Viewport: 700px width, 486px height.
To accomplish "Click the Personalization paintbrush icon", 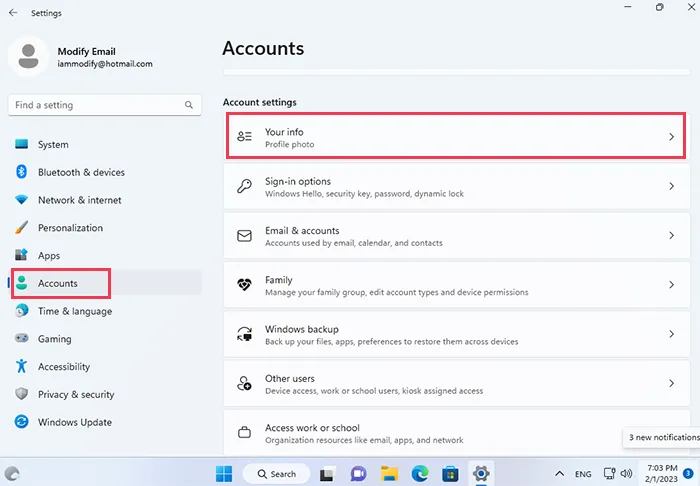I will (x=21, y=227).
